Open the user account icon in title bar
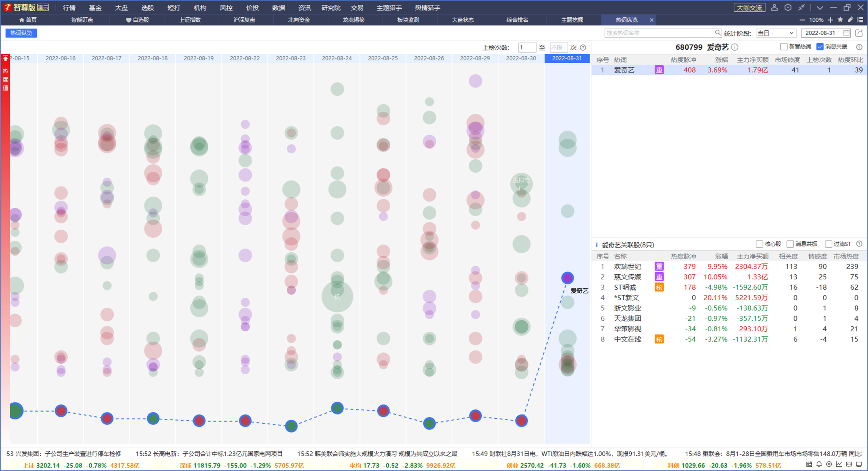Viewport: 868px width, 471px height. coord(774,8)
